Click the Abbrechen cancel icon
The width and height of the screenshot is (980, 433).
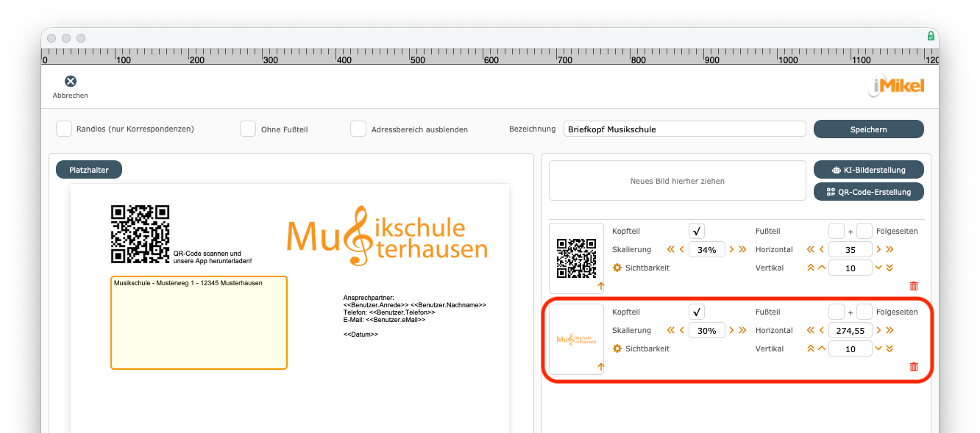click(71, 82)
